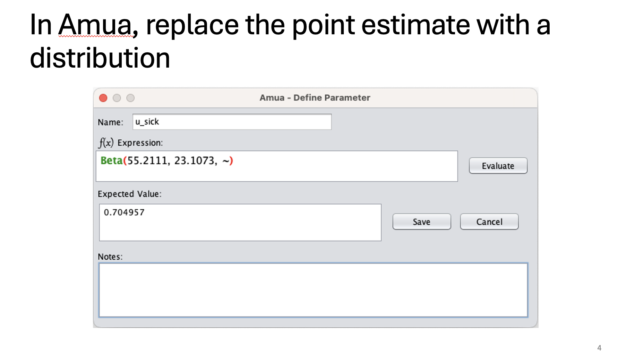Click the 0.704957 expected value text

[x=124, y=212]
